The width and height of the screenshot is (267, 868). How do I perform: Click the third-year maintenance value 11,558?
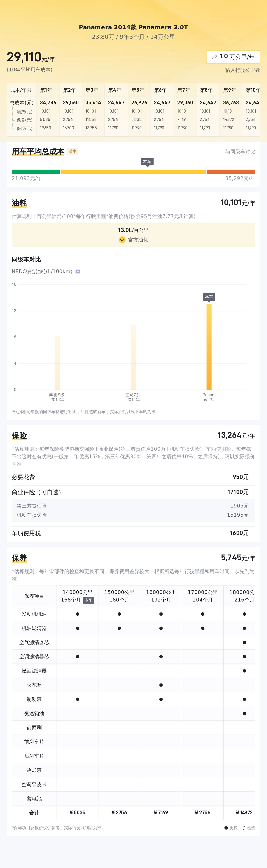pyautogui.click(x=91, y=120)
